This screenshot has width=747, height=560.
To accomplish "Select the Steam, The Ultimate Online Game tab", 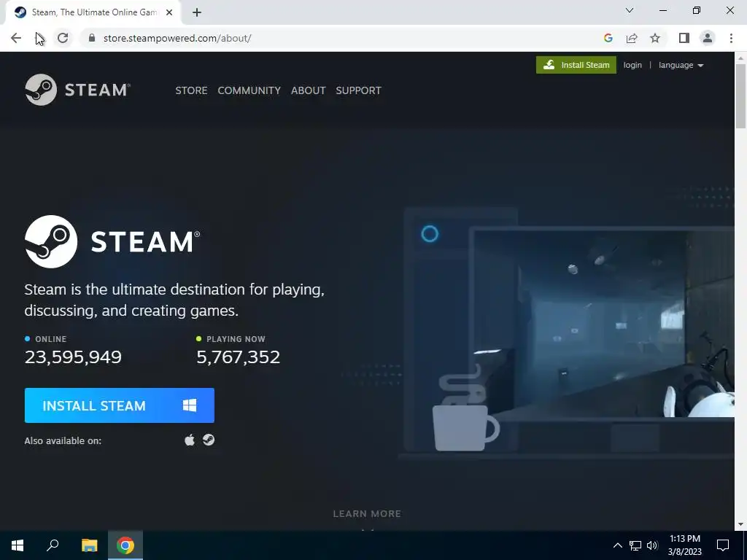I will (93, 12).
